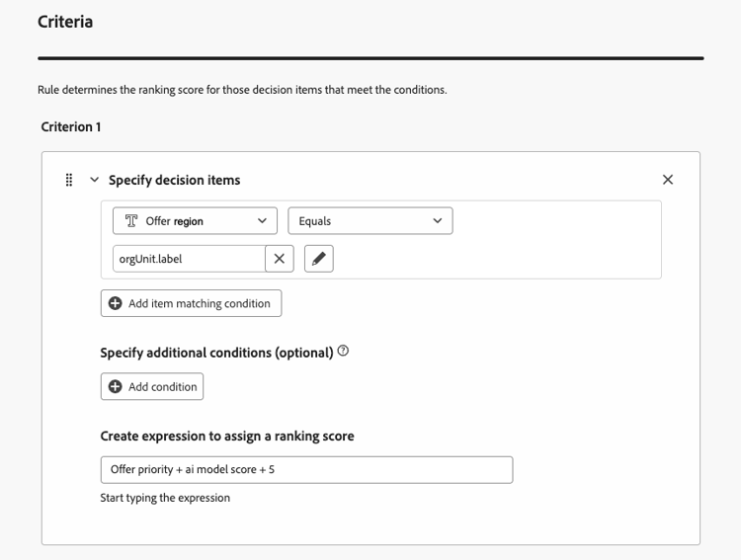The height and width of the screenshot is (560, 741).
Task: Click the Create expression to assign ranking score label
Action: 227,436
